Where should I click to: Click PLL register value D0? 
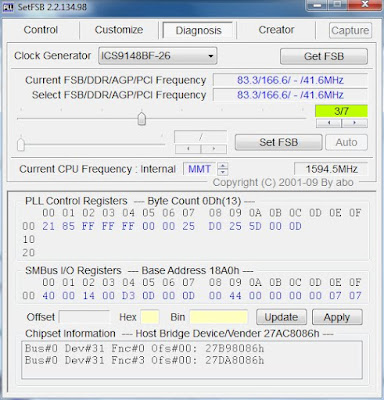tap(215, 226)
